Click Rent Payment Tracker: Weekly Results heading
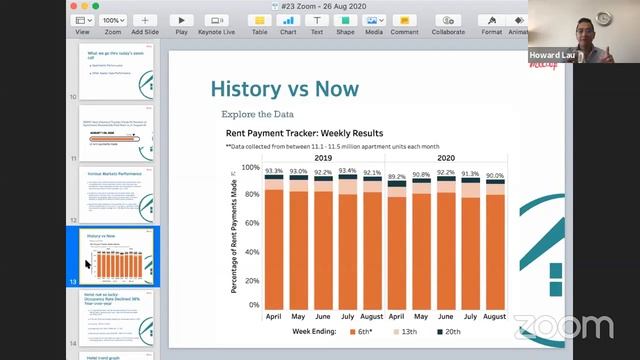The width and height of the screenshot is (640, 360). [304, 133]
